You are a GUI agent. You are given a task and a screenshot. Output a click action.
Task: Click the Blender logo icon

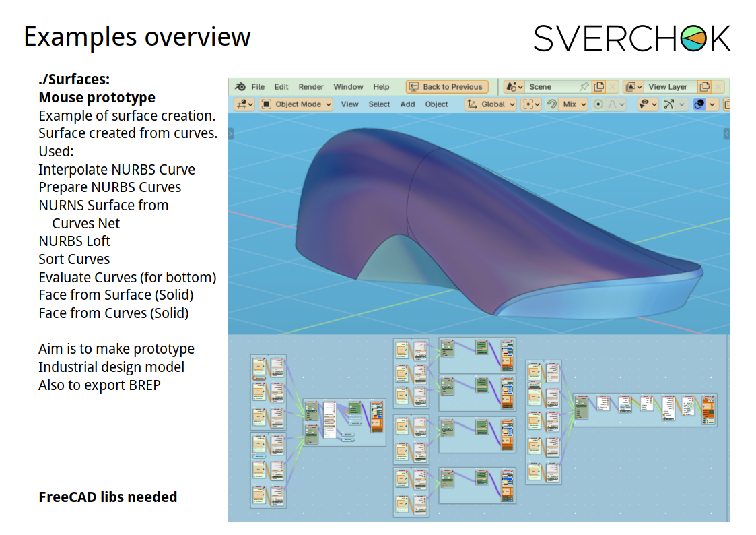240,87
